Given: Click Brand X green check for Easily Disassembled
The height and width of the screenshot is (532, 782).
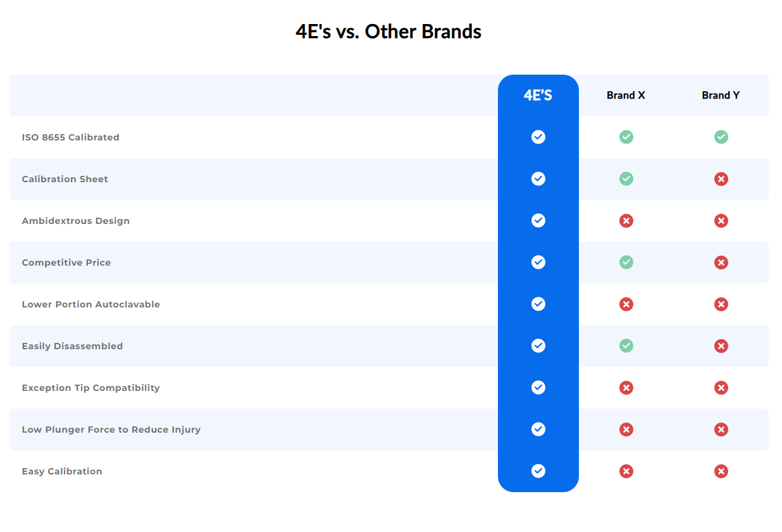Looking at the screenshot, I should pyautogui.click(x=626, y=346).
